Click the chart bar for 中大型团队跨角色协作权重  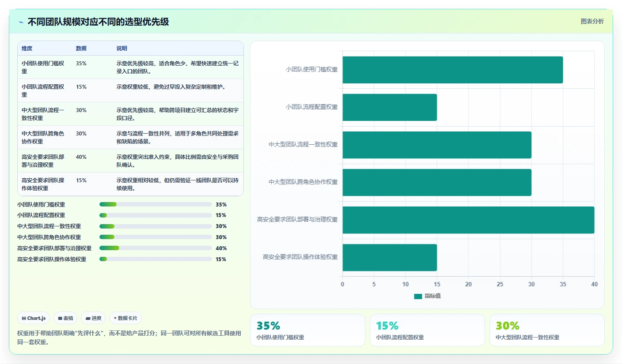pos(437,182)
